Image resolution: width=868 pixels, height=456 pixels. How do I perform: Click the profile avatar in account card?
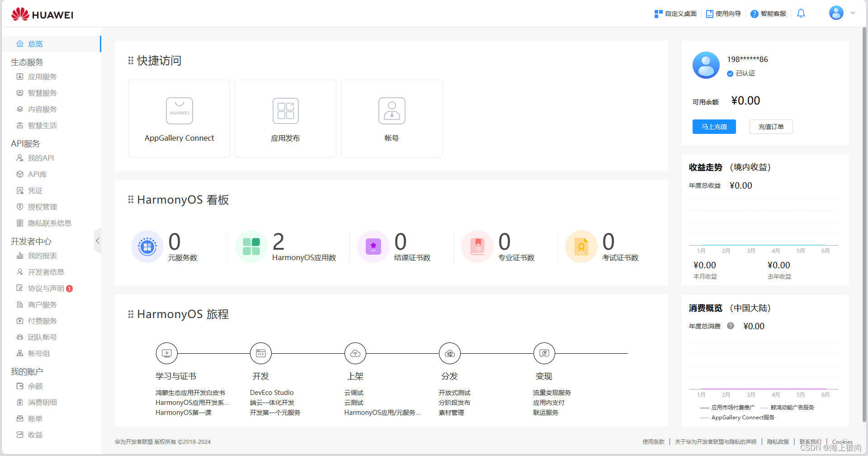pos(706,65)
